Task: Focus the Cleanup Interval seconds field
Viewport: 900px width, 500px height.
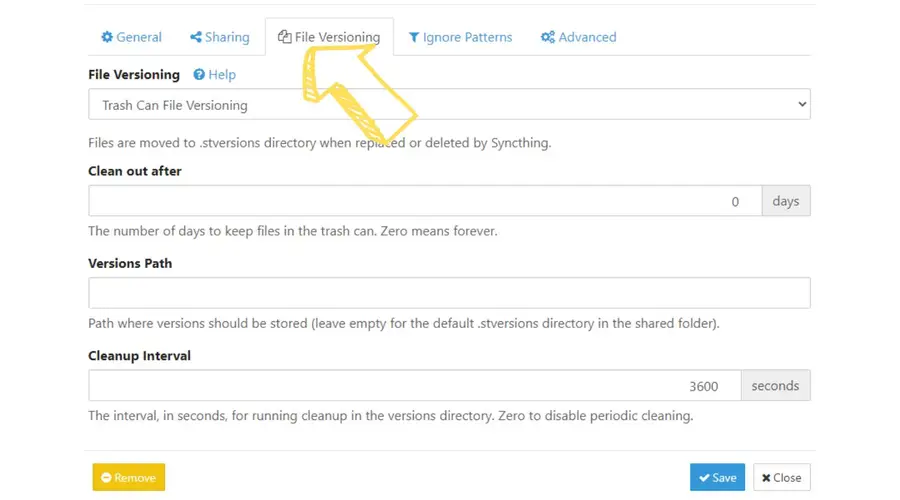Action: [414, 386]
